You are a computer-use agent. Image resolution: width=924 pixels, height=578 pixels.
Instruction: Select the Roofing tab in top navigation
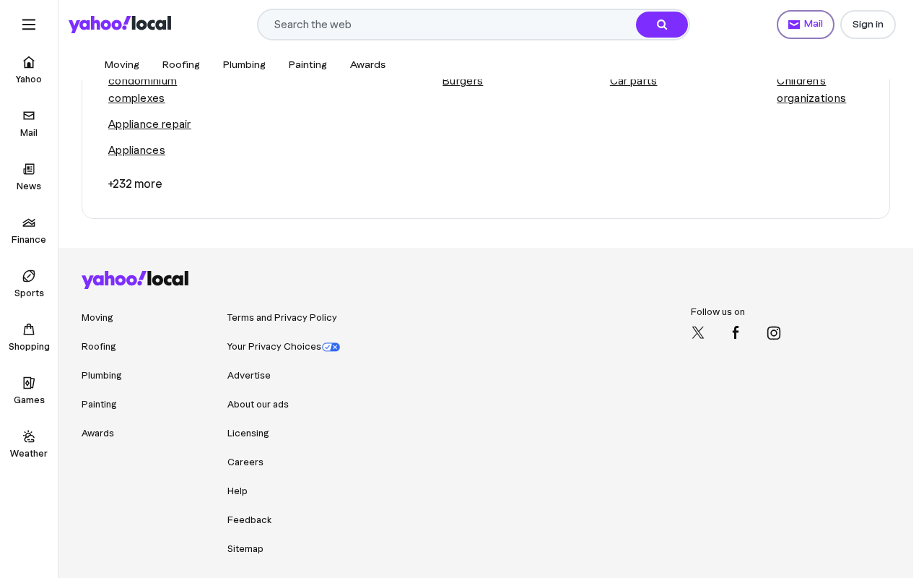(181, 64)
